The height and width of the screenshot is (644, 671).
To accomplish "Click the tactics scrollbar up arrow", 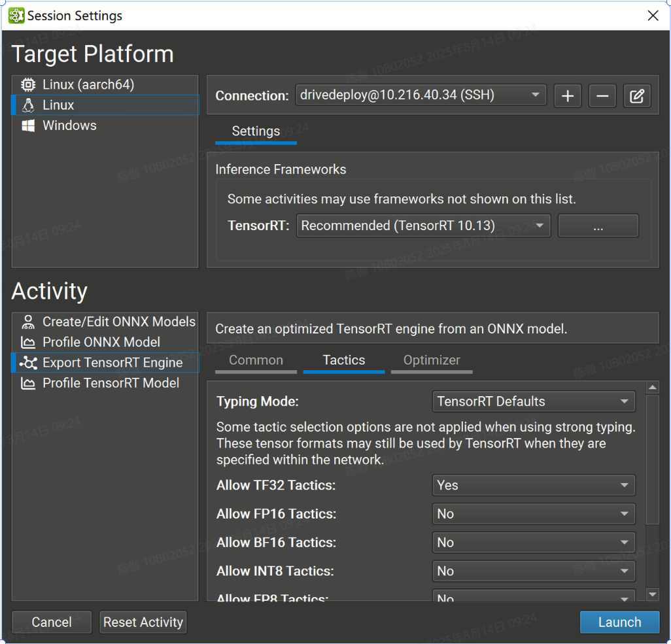I will tap(652, 388).
